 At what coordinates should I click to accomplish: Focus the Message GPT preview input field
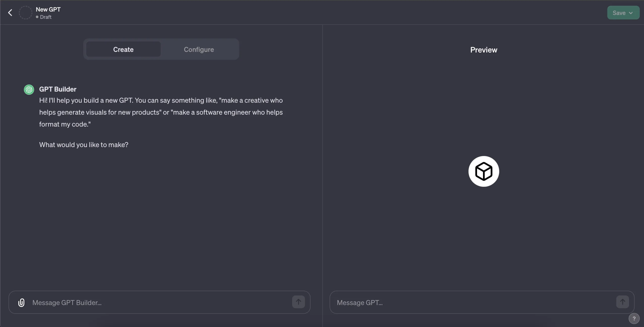coord(473,303)
